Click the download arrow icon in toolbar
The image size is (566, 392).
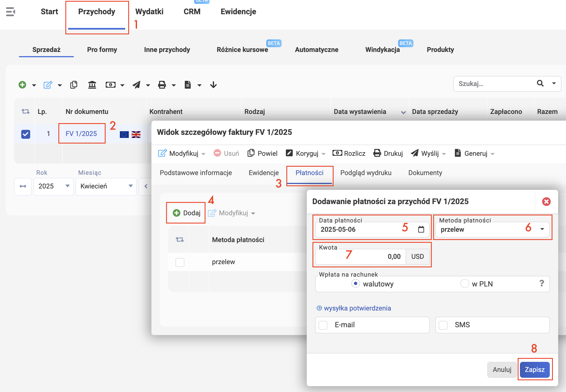pyautogui.click(x=213, y=85)
